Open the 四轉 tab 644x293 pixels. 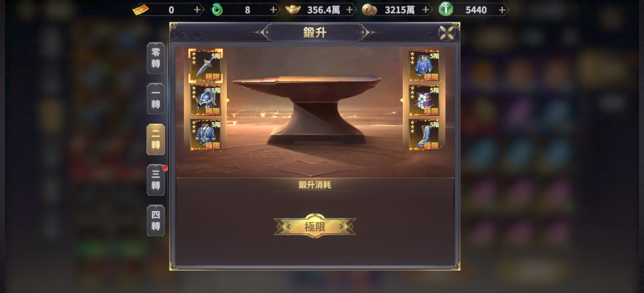pyautogui.click(x=156, y=221)
